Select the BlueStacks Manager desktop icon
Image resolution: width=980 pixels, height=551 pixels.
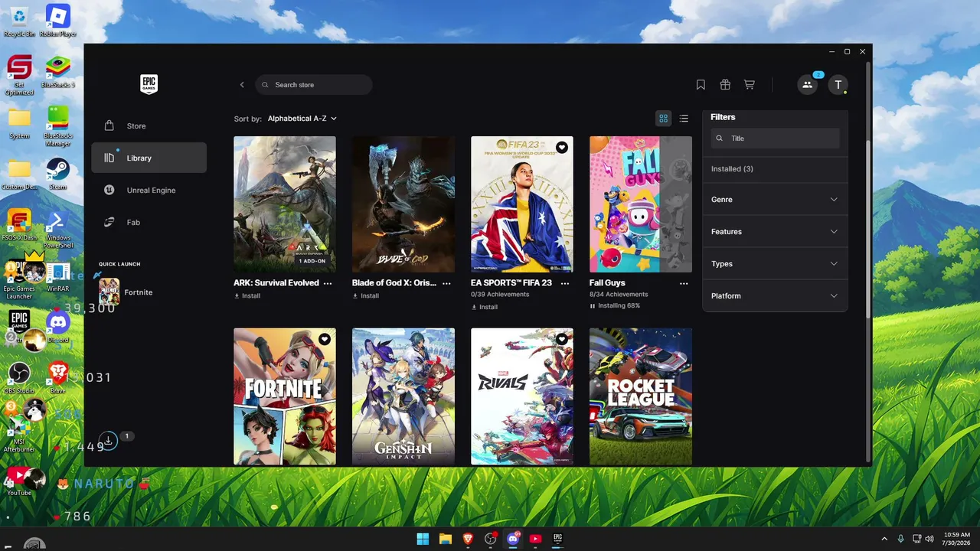(x=58, y=126)
